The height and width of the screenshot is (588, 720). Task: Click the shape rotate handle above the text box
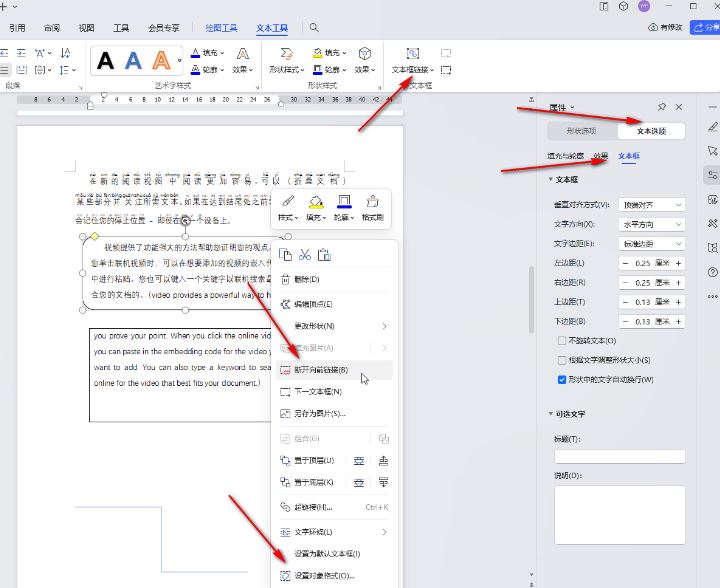click(185, 221)
